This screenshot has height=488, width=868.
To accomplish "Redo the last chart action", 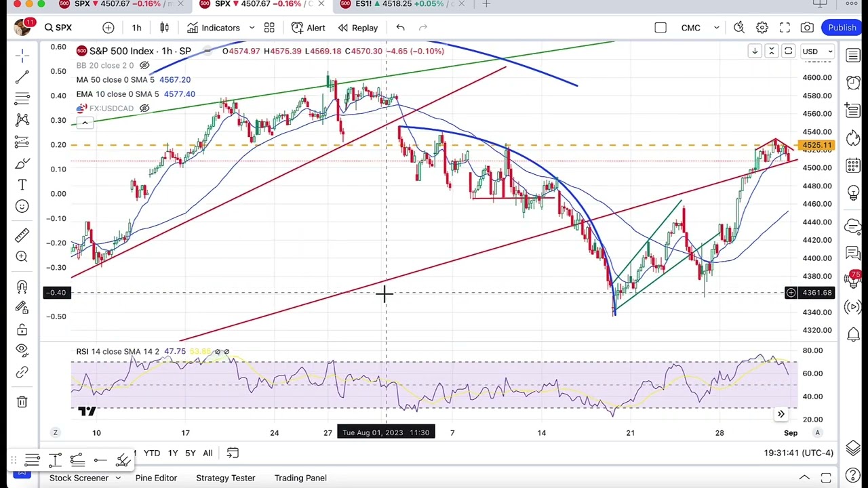I will coord(423,28).
